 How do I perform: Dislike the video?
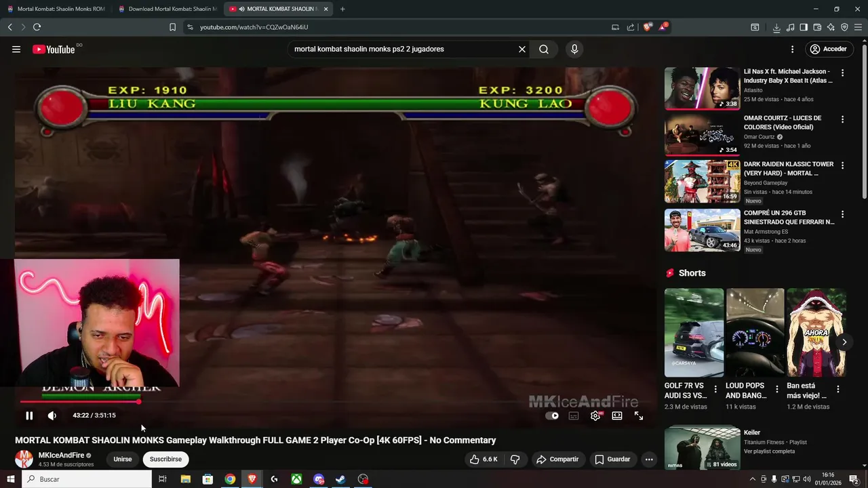(515, 459)
